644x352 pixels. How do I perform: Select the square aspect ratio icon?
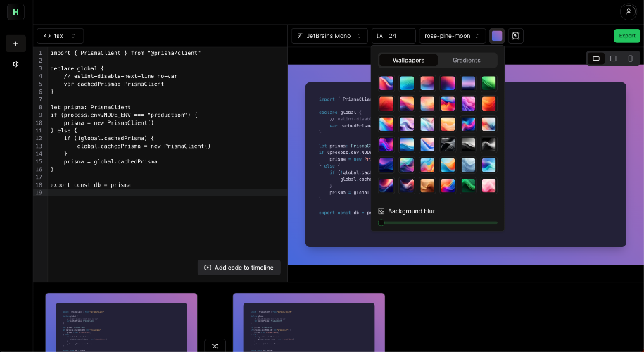(x=613, y=58)
